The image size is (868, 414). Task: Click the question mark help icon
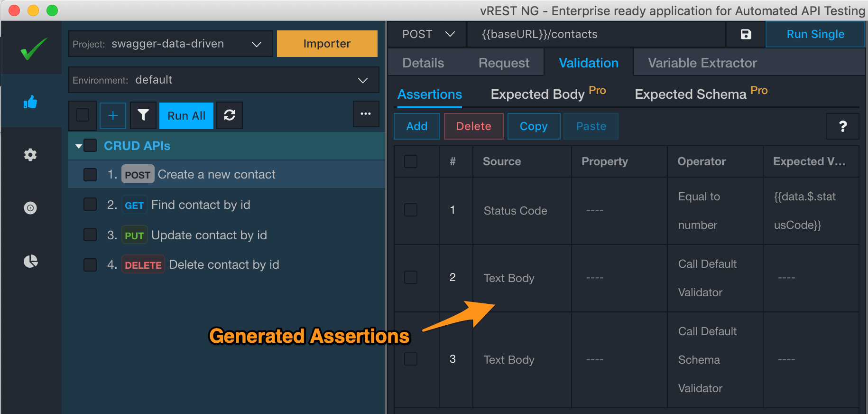pos(842,126)
